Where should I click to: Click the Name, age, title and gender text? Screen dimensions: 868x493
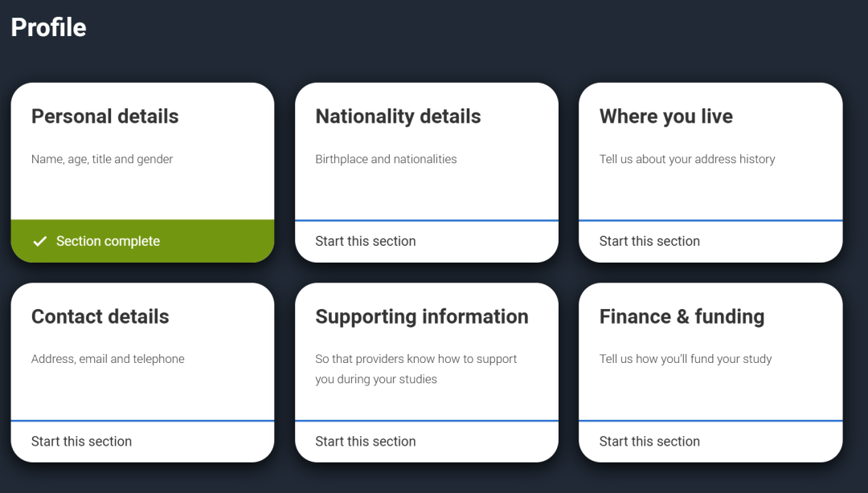tap(102, 159)
